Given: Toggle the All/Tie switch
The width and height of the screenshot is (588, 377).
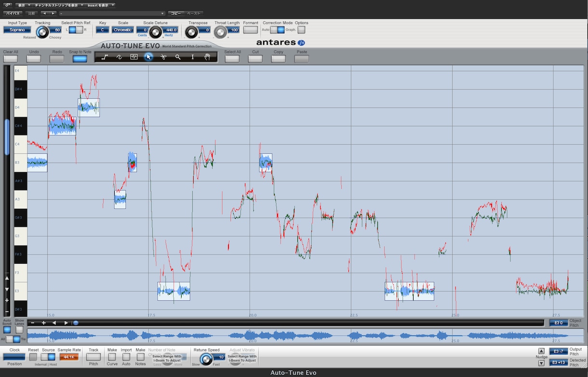Looking at the screenshot, I should coord(13,339).
